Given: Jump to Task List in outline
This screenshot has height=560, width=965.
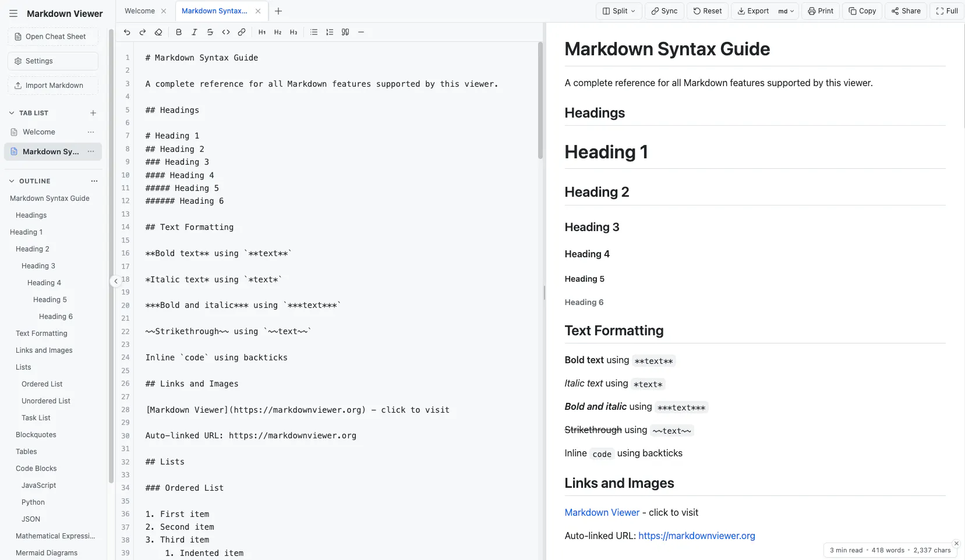Looking at the screenshot, I should pyautogui.click(x=36, y=418).
